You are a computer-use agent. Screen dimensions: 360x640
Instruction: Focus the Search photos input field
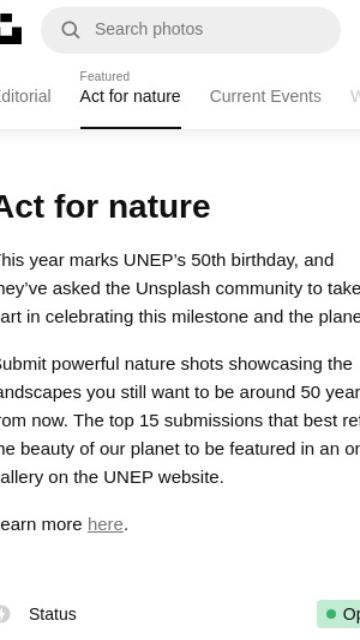coord(191,30)
